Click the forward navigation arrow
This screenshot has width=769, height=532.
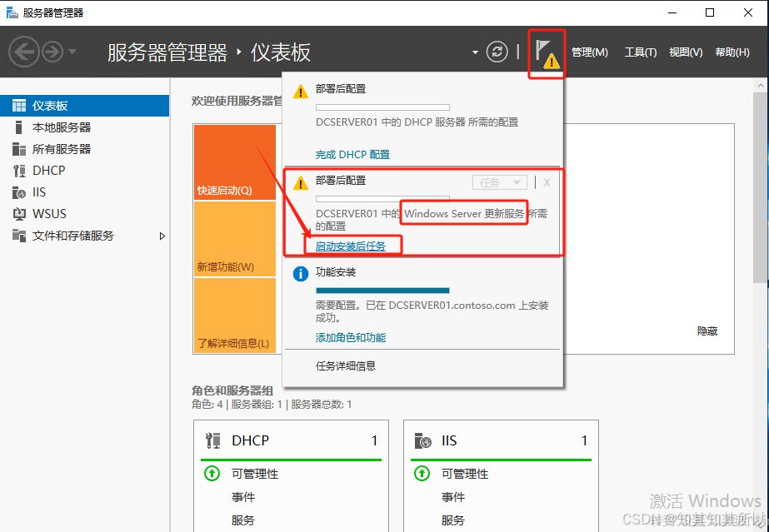(x=52, y=52)
